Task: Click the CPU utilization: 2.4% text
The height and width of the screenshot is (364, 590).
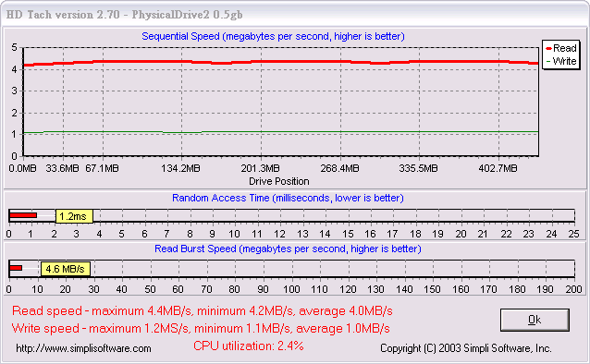Action: pos(249,346)
